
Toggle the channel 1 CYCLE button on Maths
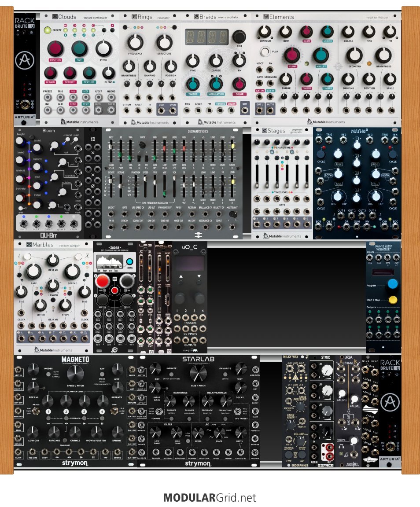321,154
